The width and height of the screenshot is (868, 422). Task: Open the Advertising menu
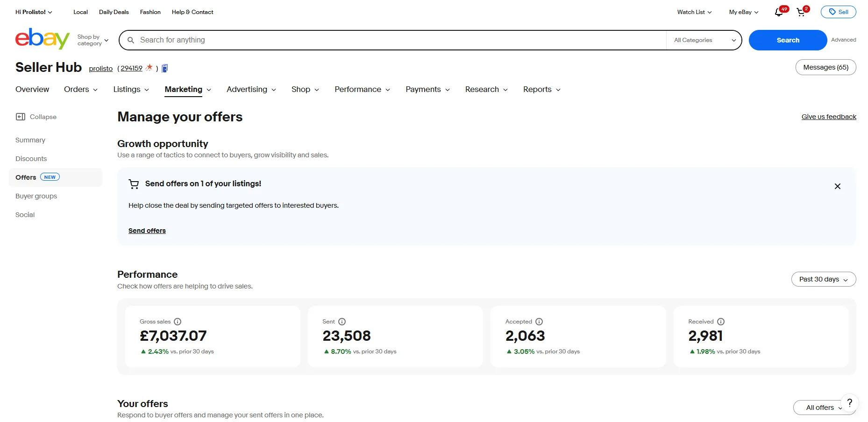251,90
